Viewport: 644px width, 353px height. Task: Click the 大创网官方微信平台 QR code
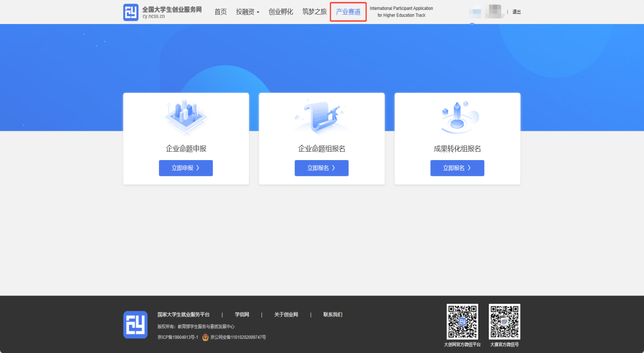tap(462, 322)
